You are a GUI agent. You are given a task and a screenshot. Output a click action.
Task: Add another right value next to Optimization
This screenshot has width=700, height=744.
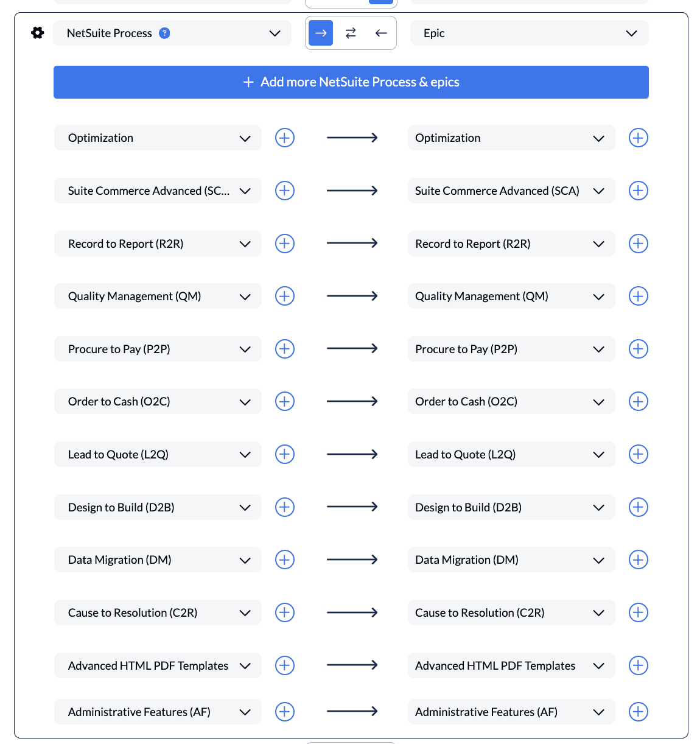(x=638, y=138)
